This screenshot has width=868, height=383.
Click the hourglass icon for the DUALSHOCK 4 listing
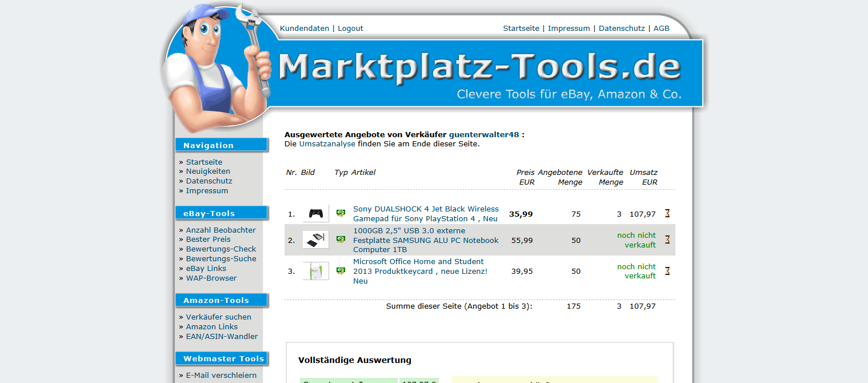pos(667,214)
